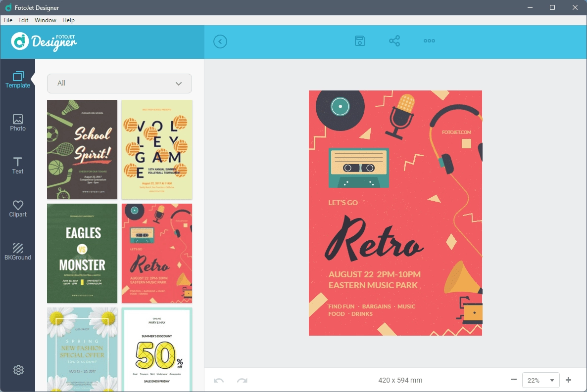This screenshot has height=392, width=587.
Task: Open the Help menu
Action: pos(68,20)
